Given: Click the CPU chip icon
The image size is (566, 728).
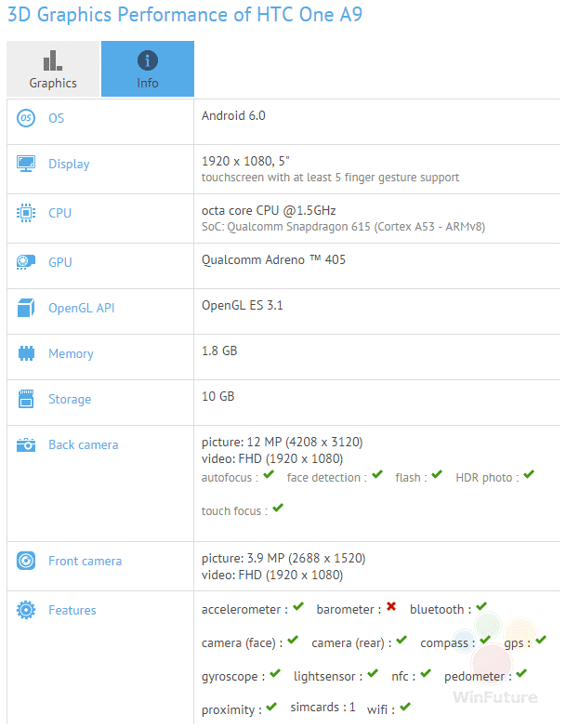Looking at the screenshot, I should pyautogui.click(x=26, y=213).
